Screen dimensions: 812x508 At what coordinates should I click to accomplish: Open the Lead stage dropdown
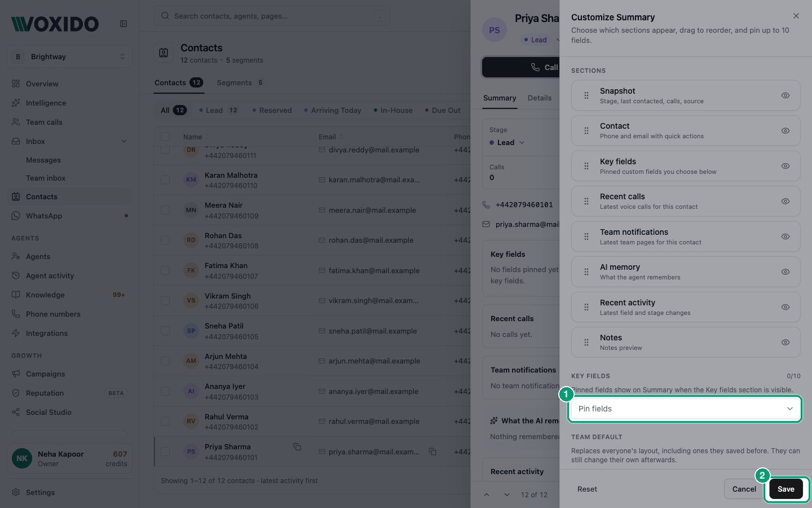click(507, 142)
